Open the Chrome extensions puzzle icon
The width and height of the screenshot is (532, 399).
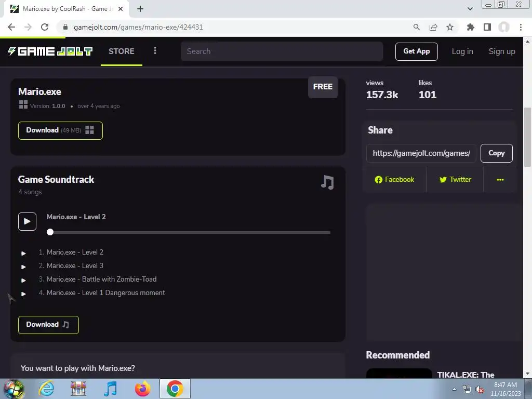pos(470,27)
